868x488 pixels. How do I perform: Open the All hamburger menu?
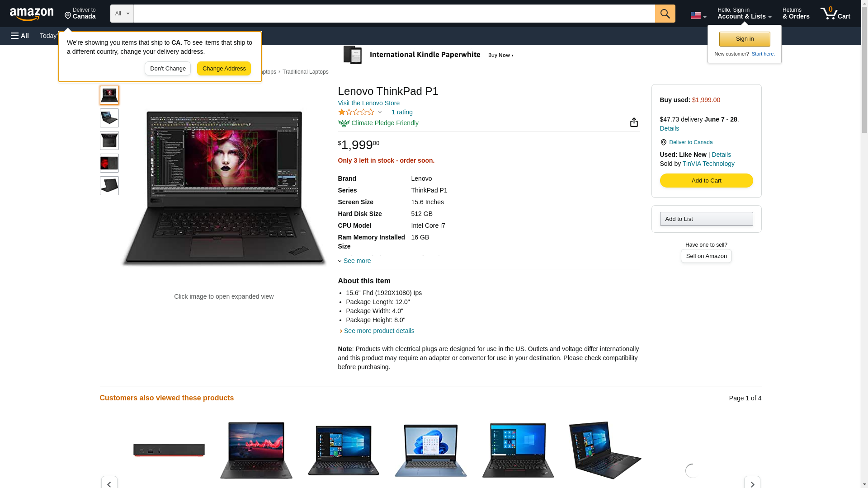tap(20, 36)
